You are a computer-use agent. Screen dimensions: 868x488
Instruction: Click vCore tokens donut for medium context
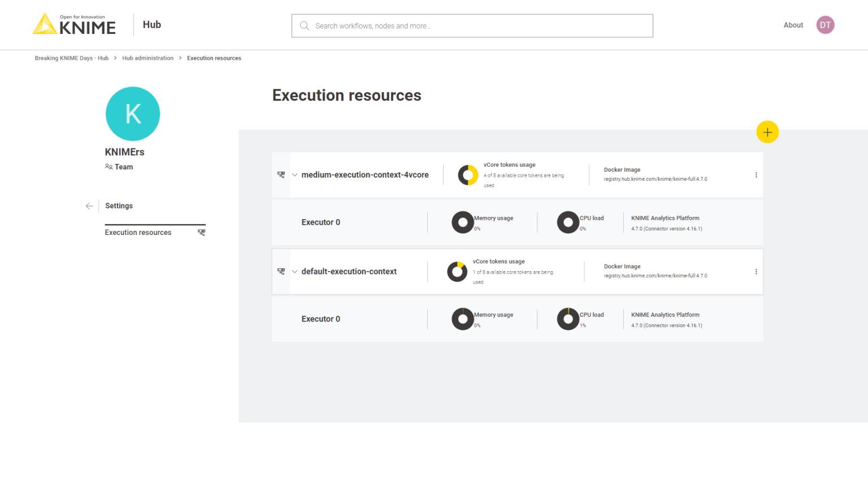[468, 175]
